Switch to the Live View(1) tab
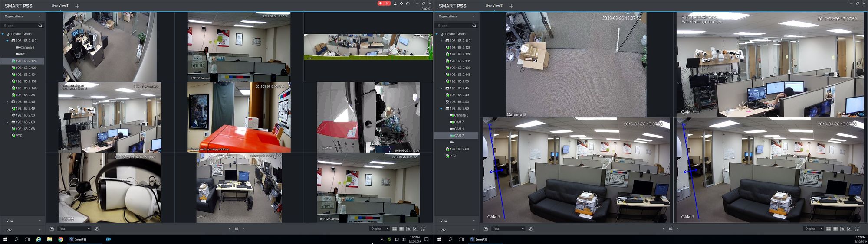868x244 pixels. tap(60, 6)
